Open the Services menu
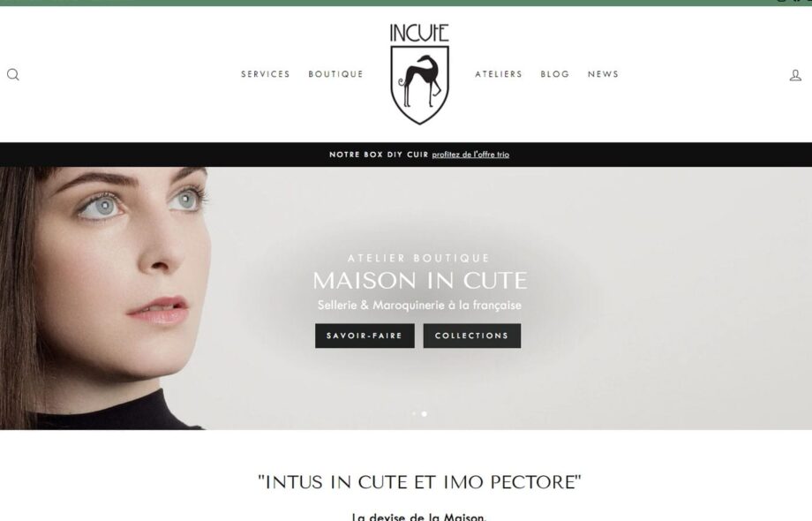This screenshot has width=812, height=521. coord(265,74)
